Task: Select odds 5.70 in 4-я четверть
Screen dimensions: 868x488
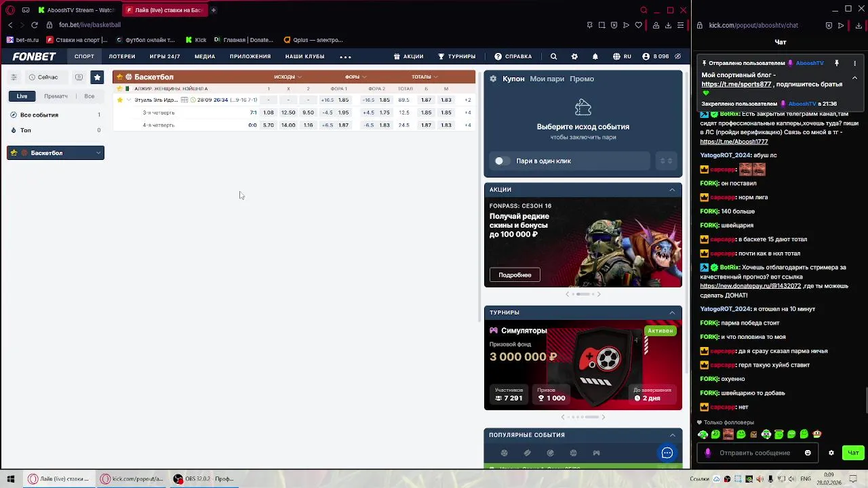Action: pos(269,125)
